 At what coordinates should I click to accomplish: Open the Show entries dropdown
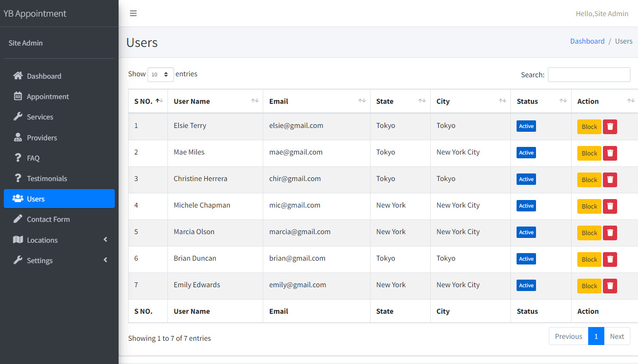coord(160,74)
